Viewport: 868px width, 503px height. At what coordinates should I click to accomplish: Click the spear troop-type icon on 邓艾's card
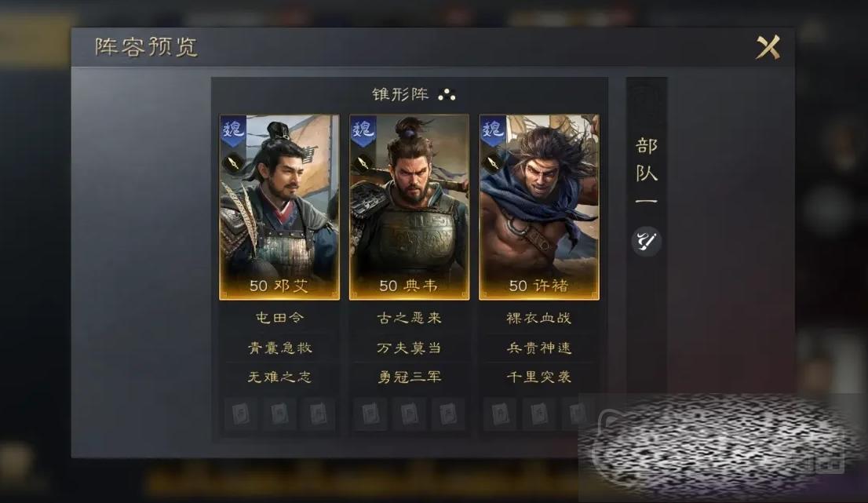pos(232,164)
